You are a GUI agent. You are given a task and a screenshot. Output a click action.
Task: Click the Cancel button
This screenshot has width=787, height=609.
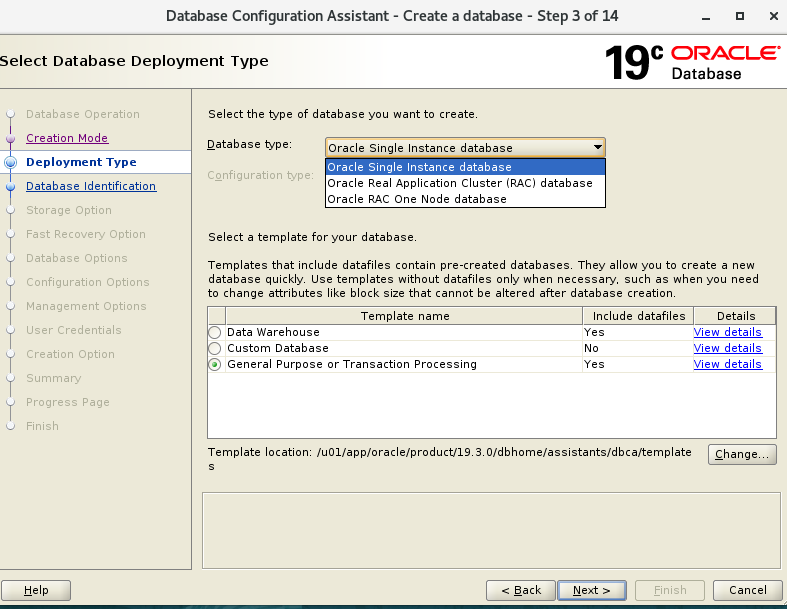coord(747,590)
